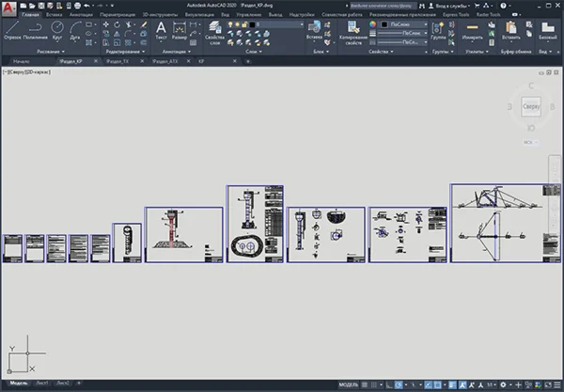
Task: Open the AutoCAD application menu button
Action: [9, 8]
